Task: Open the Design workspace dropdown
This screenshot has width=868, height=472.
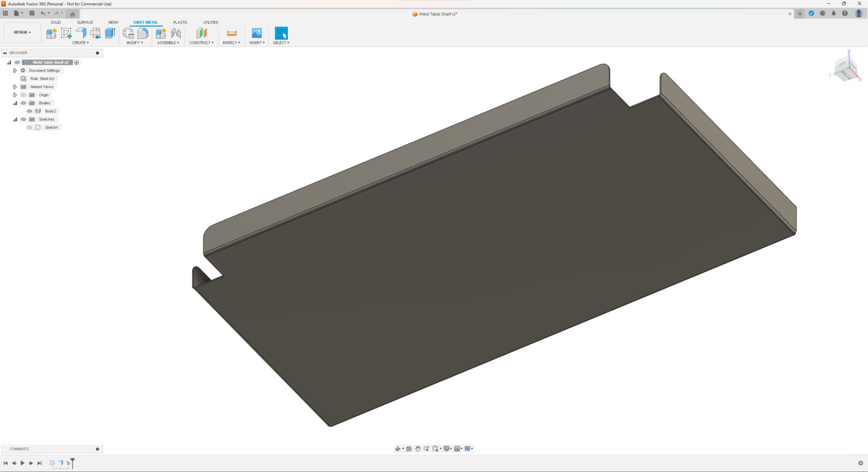Action: coord(22,33)
